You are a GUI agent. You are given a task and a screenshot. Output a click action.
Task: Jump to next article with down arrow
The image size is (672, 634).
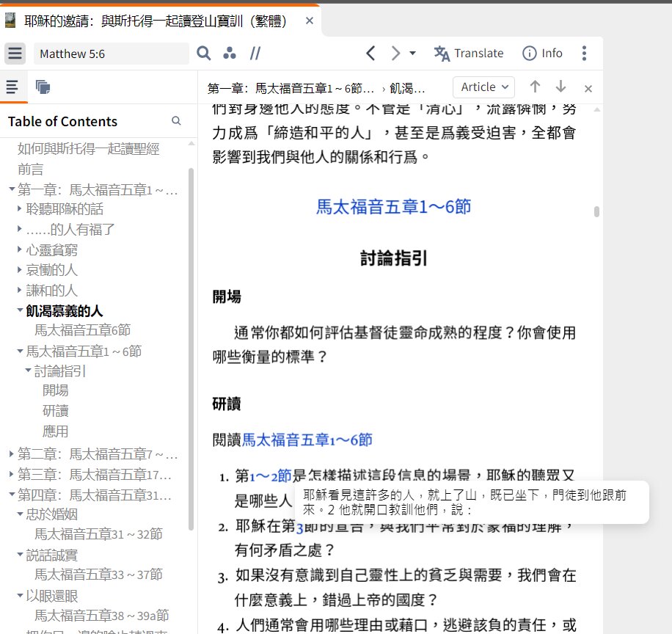pos(560,87)
